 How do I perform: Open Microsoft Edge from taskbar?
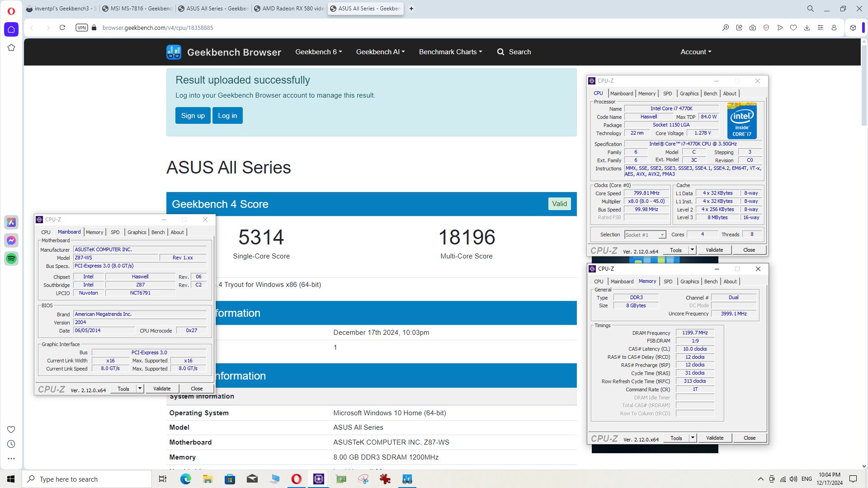point(186,479)
